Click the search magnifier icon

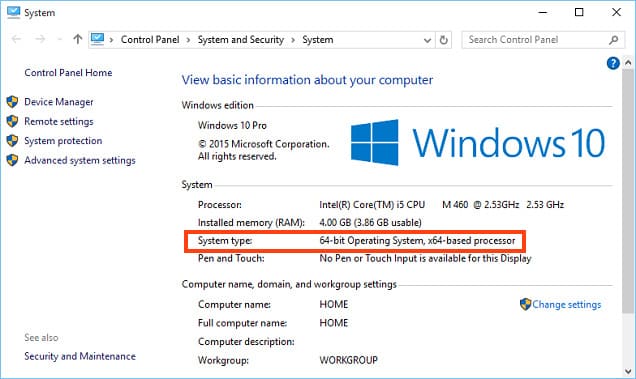tap(614, 40)
